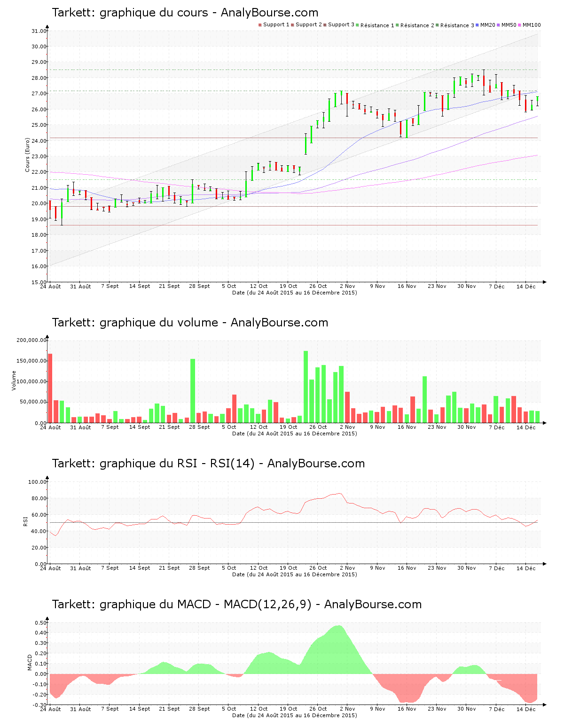Viewport: 564px width, 728px height.
Task: Click the -0.30 value on MACD axis
Action: point(39,705)
